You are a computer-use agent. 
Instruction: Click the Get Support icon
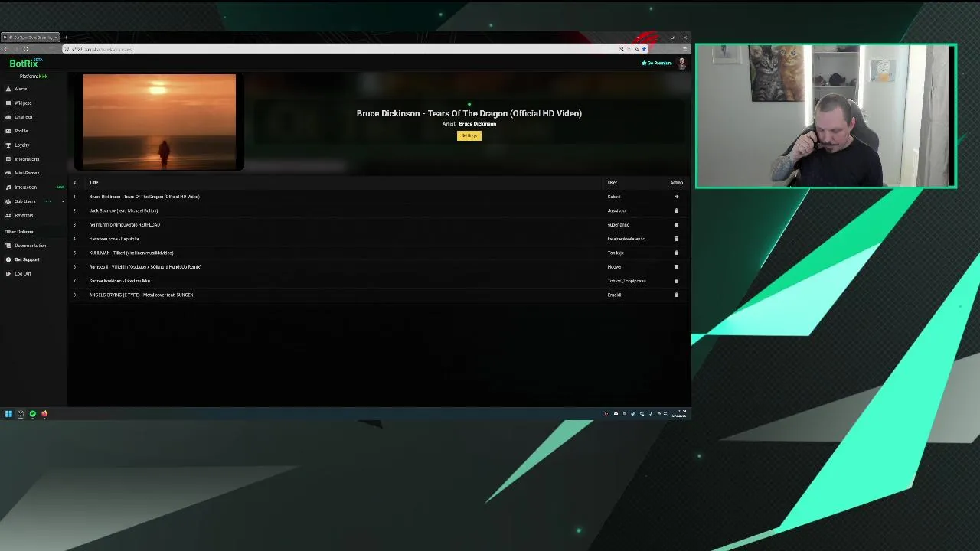point(8,259)
